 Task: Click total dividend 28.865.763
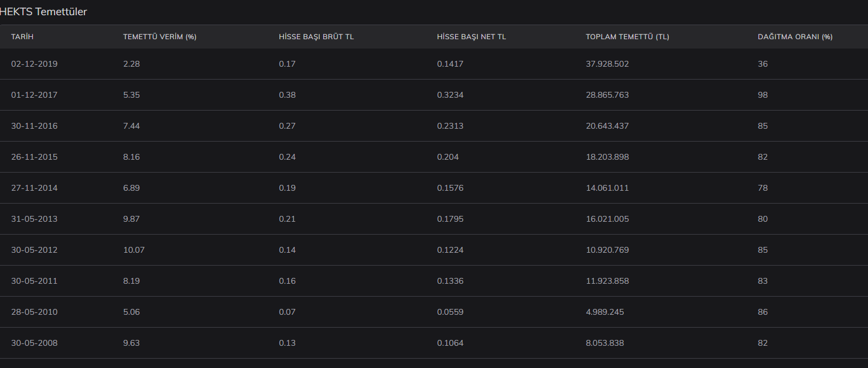[x=607, y=95]
